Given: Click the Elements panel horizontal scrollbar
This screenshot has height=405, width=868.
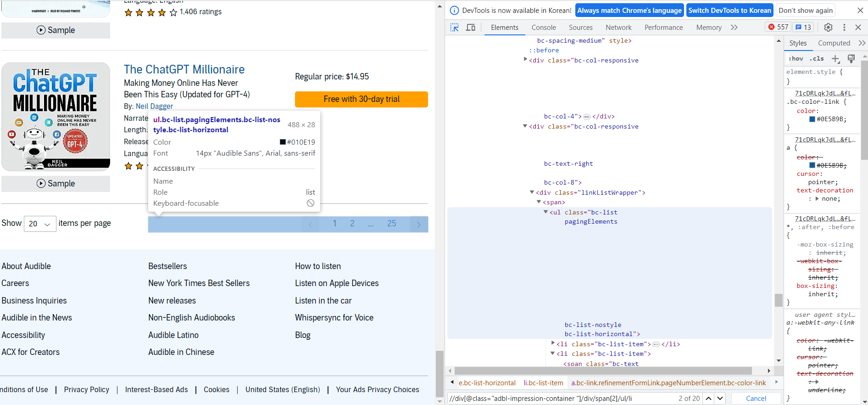Looking at the screenshot, I should 603,371.
